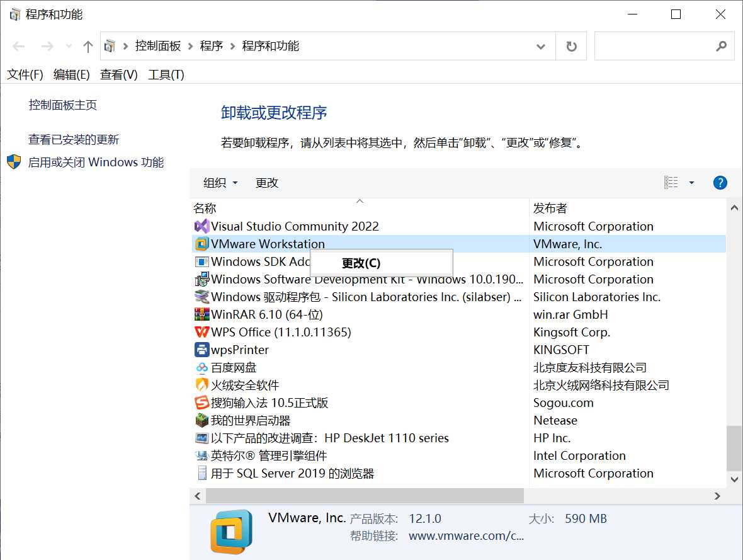Click 控制面板 in the breadcrumb path
Viewport: 743px width, 560px height.
tap(158, 46)
